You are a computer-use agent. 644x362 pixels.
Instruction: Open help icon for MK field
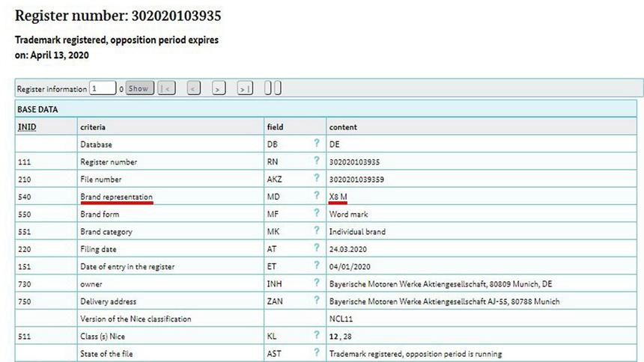316,230
